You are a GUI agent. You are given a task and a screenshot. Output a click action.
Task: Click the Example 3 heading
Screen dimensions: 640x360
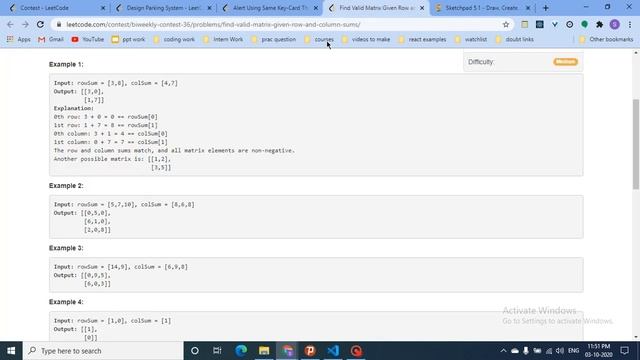(66, 248)
